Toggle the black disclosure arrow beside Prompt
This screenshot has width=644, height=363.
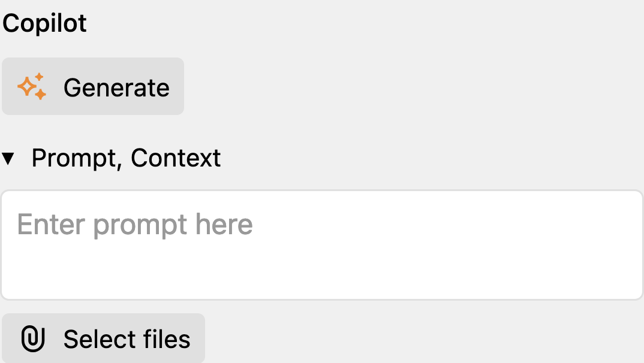click(x=8, y=158)
